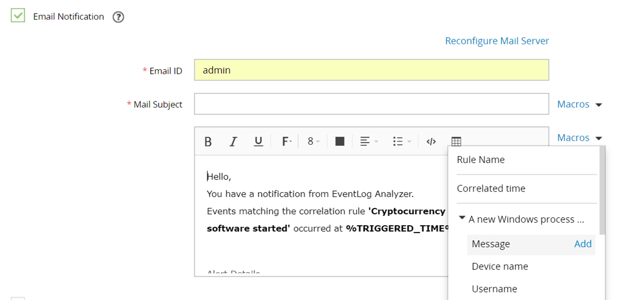Open Macros dropdown beside Mail Subject
This screenshot has height=300, width=644.
point(579,104)
